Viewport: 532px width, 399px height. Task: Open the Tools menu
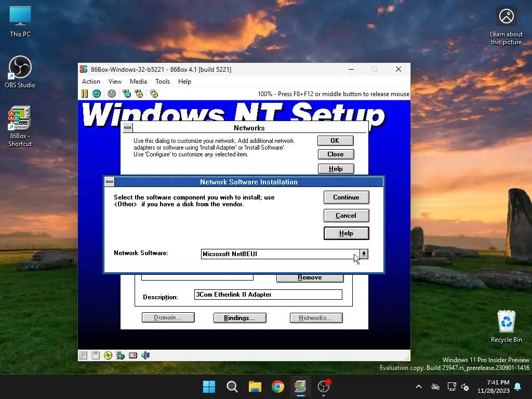coord(163,82)
